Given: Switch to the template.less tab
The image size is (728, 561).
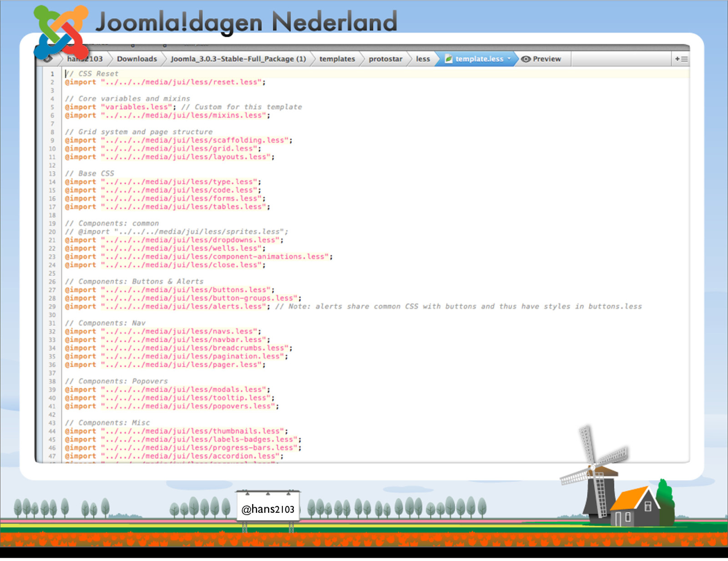Looking at the screenshot, I should 476,59.
